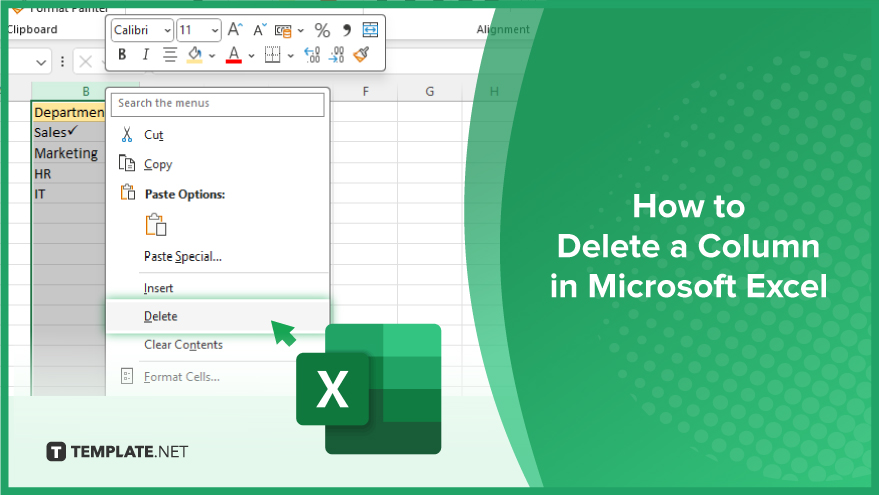Click Merge and Center icon
The width and height of the screenshot is (879, 495).
(370, 29)
